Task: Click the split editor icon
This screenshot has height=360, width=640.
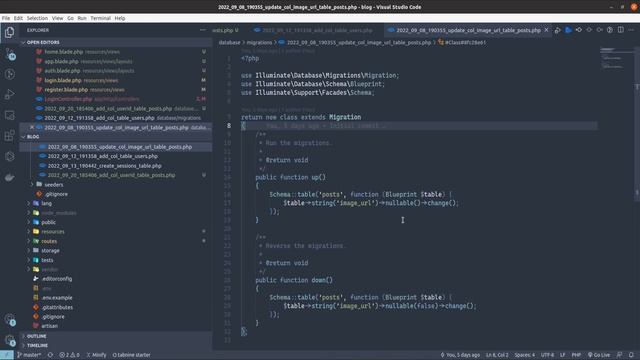Action: (620, 30)
